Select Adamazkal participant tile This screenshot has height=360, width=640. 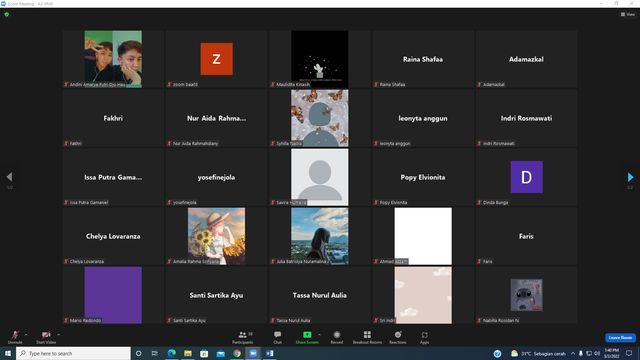point(526,59)
